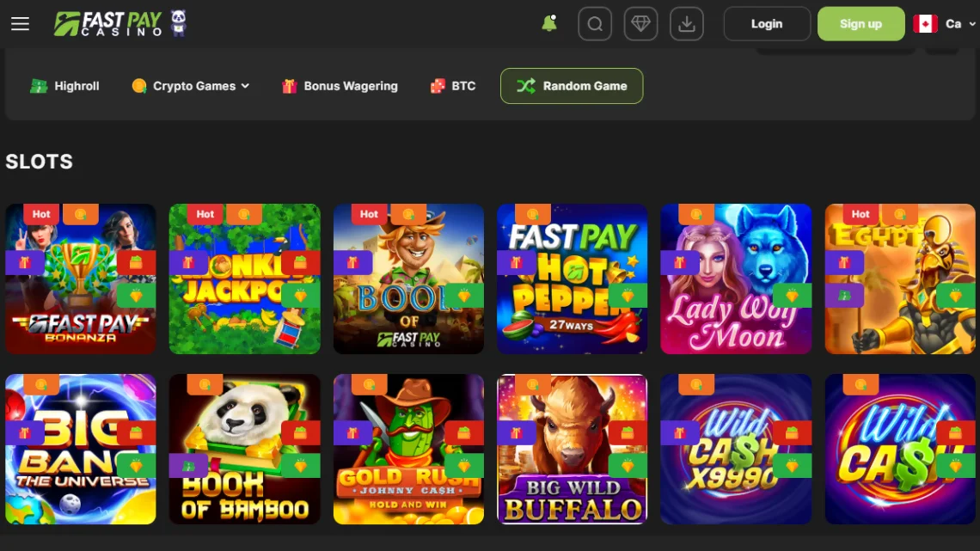Click purple gift badge on Wild Cash x9990
Screen dimensions: 980x551
(x=680, y=432)
